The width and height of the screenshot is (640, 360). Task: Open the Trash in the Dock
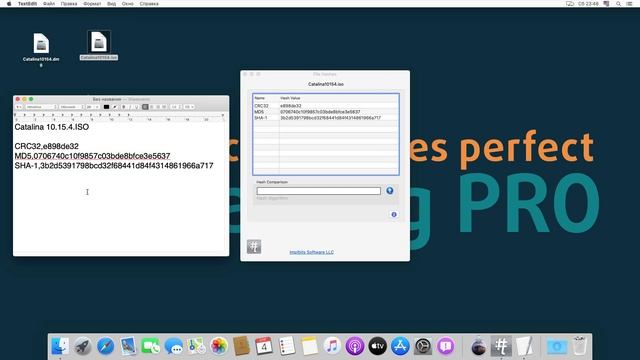[x=580, y=347]
